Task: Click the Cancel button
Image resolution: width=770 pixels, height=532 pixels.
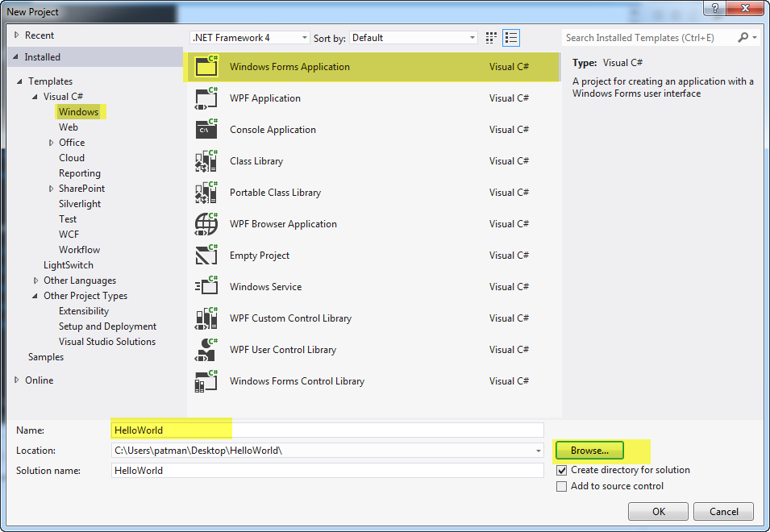Action: (x=723, y=511)
